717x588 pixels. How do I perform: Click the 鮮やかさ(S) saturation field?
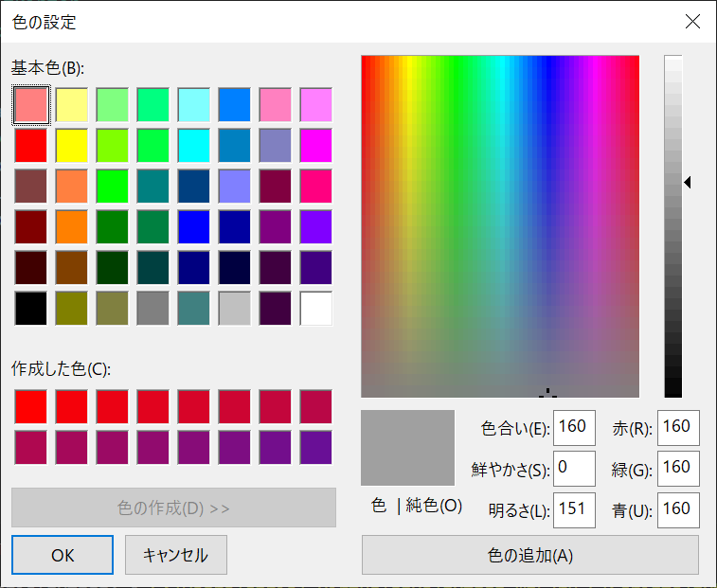[574, 468]
